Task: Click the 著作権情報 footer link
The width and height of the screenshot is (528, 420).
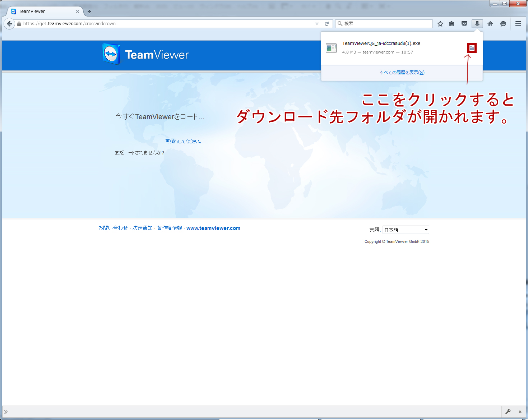Action: pos(170,228)
